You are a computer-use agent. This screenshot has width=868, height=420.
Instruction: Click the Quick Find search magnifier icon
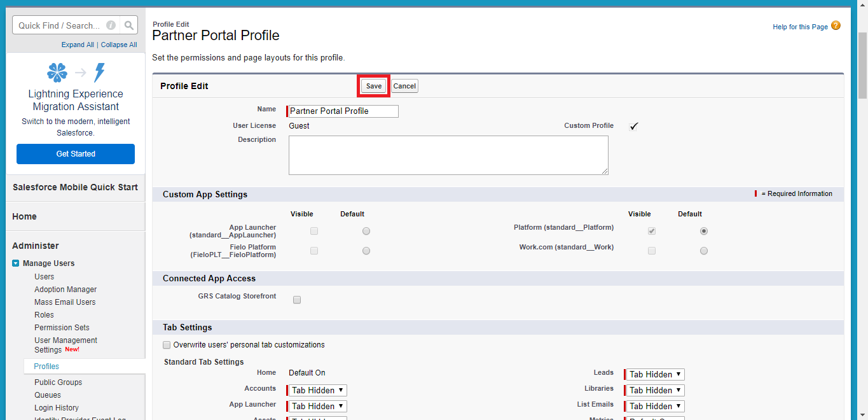point(129,25)
